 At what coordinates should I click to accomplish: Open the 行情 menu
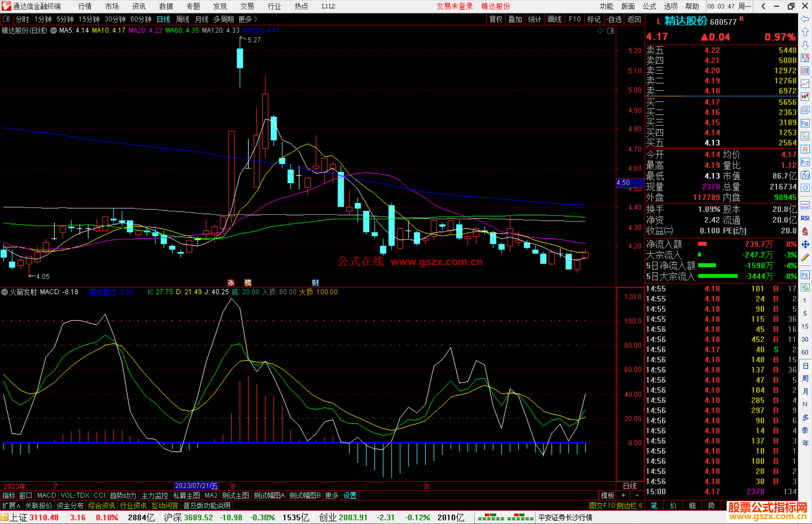[x=85, y=6]
